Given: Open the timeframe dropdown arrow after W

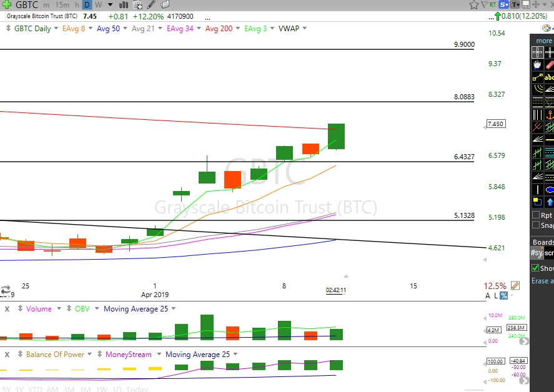Looking at the screenshot, I should pos(110,5).
